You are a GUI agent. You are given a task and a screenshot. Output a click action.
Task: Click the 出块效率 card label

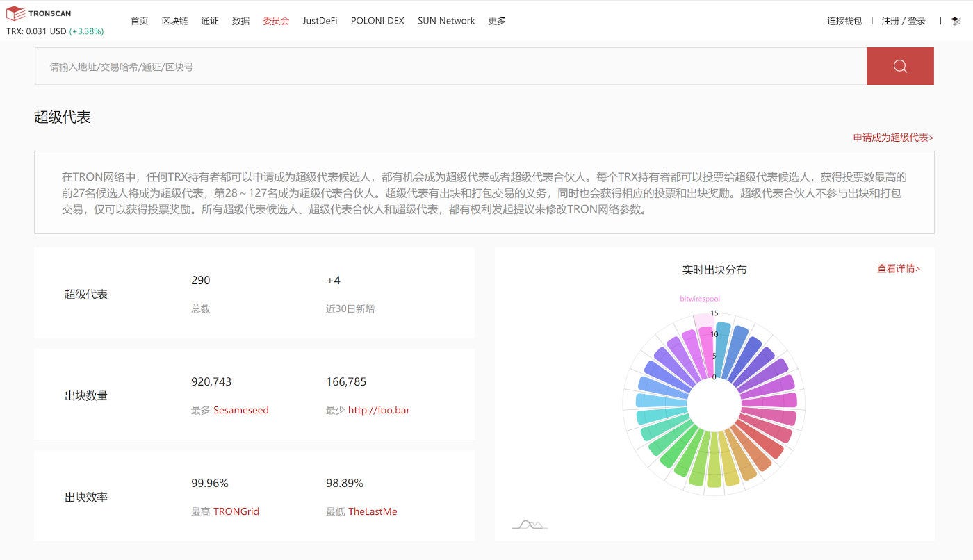(x=86, y=497)
